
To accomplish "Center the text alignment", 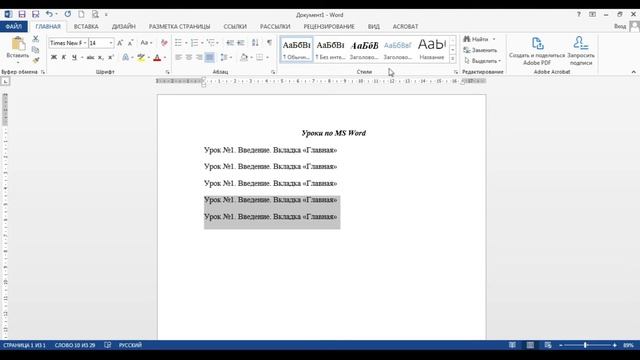I will pos(189,58).
